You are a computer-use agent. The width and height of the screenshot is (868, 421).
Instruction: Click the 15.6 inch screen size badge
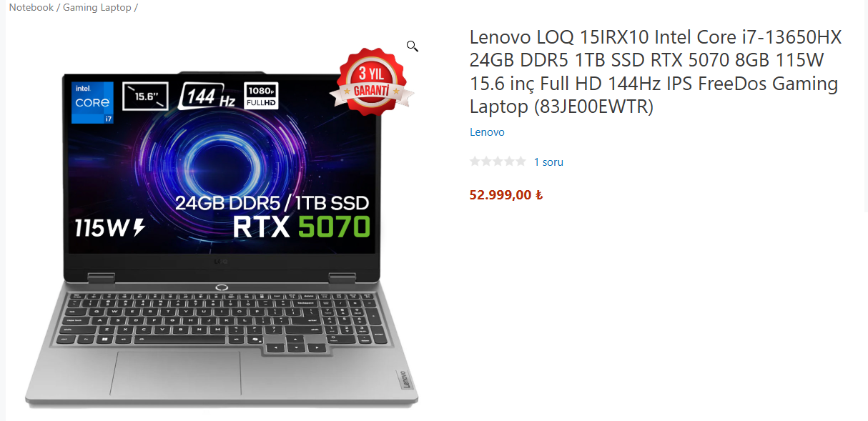pyautogui.click(x=146, y=96)
